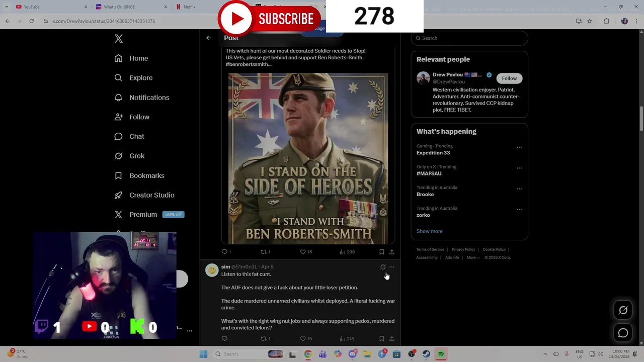This screenshot has width=644, height=362.
Task: Share the Ben Roberts-Smith image post
Action: click(392, 252)
